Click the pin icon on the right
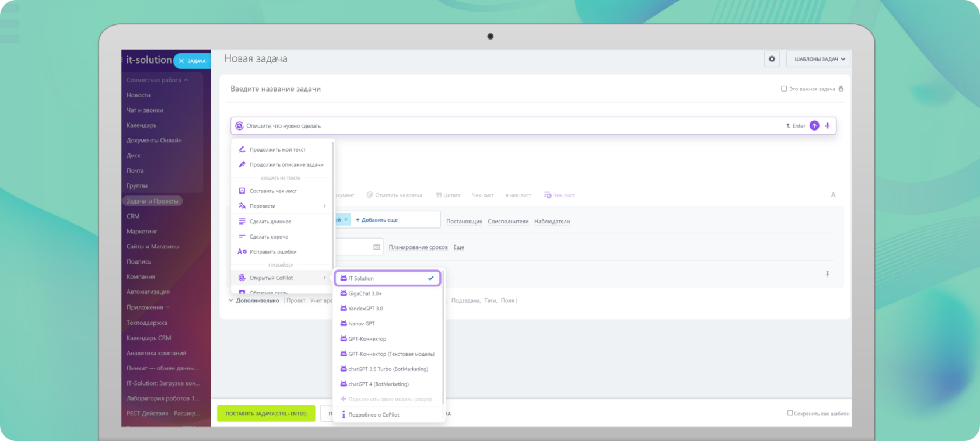The height and width of the screenshot is (441, 980). [x=827, y=274]
